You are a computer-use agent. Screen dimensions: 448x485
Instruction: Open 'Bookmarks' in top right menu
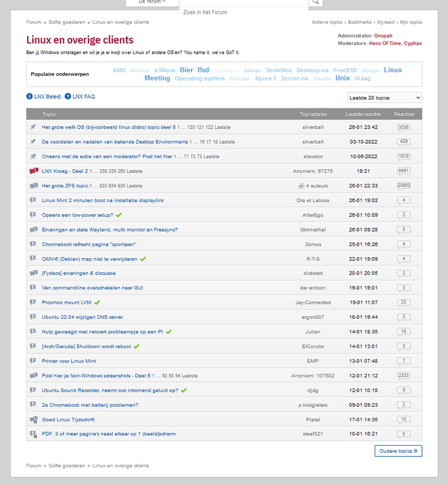359,22
